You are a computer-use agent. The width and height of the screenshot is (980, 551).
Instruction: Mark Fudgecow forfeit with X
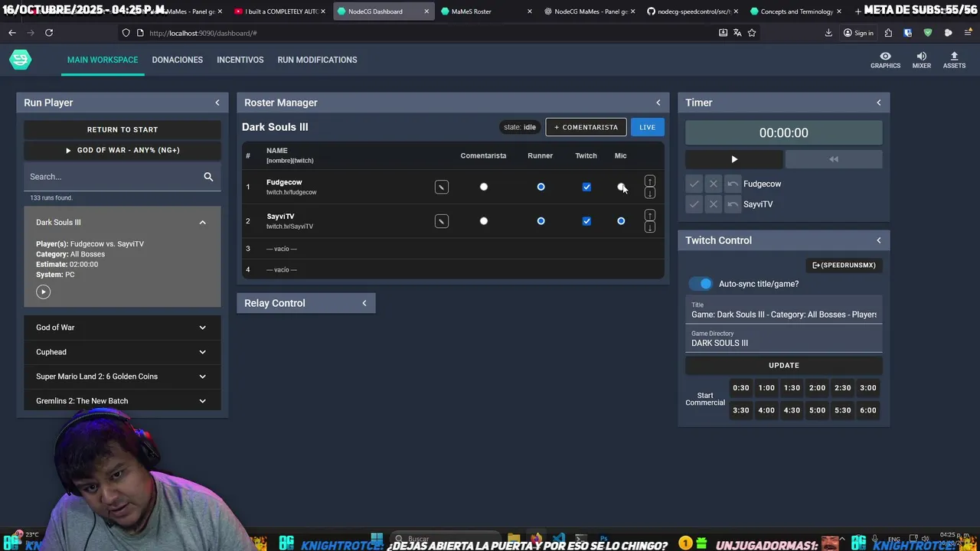pyautogui.click(x=713, y=184)
